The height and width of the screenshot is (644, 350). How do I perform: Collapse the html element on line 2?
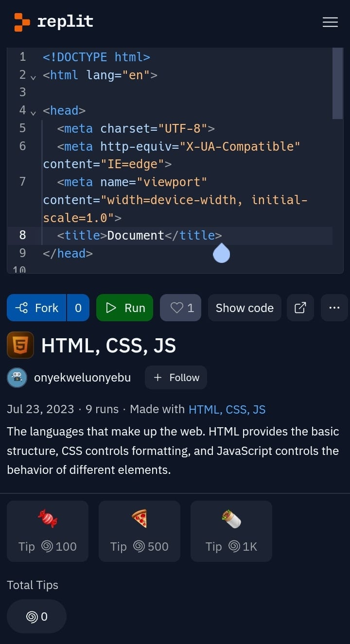[33, 77]
